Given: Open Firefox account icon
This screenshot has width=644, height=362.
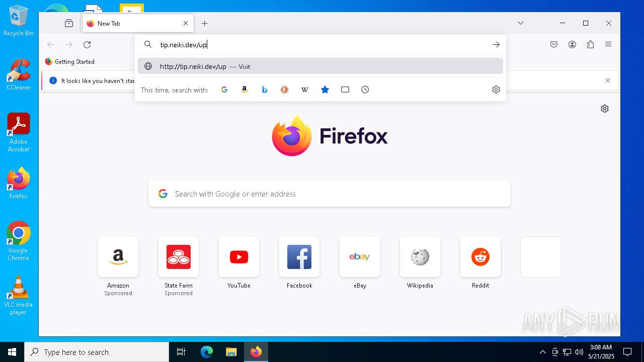Looking at the screenshot, I should click(x=572, y=45).
